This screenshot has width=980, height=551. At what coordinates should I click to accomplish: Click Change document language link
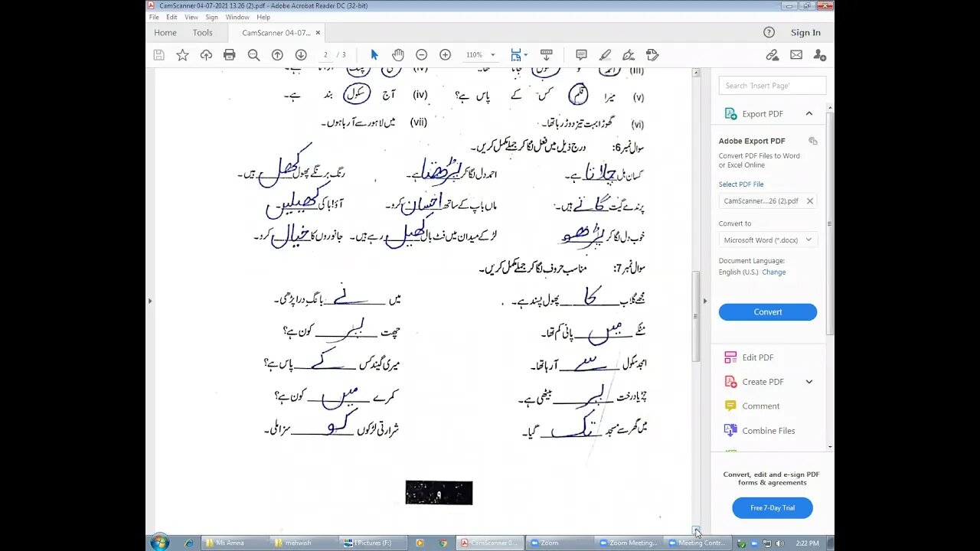(x=773, y=272)
